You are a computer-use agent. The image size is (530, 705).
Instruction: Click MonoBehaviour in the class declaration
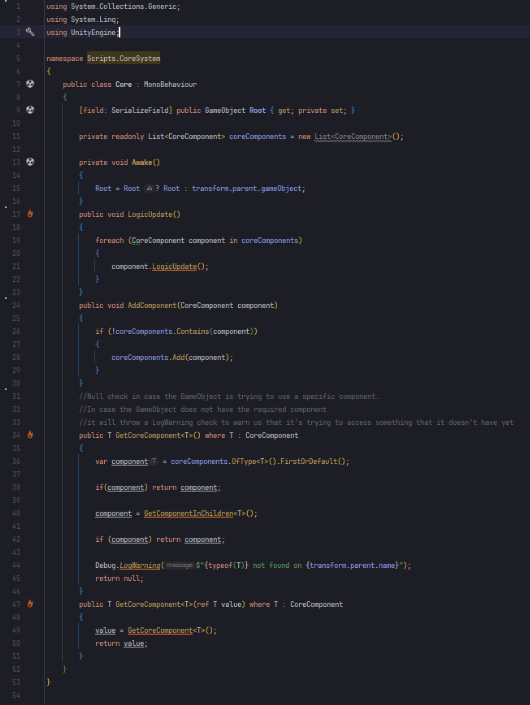coord(170,84)
